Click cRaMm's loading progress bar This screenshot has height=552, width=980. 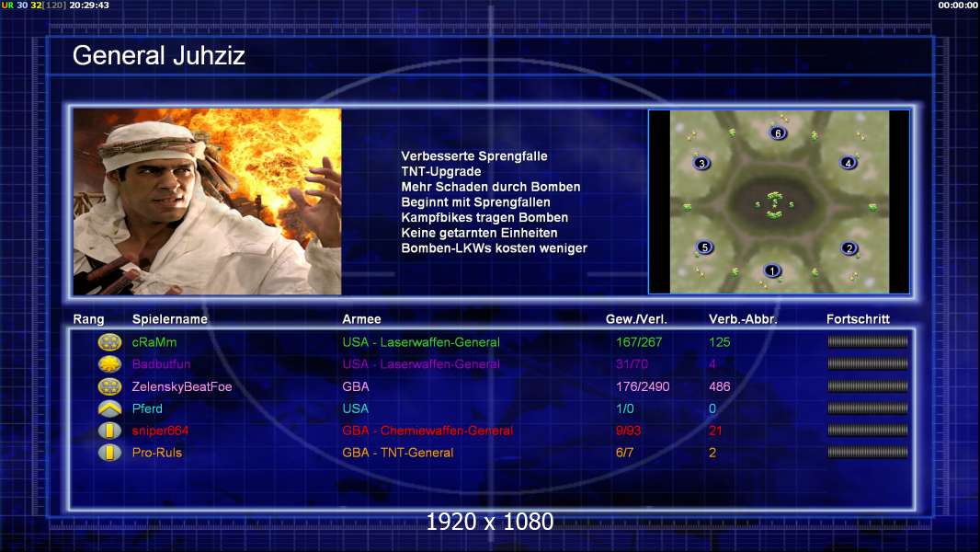pyautogui.click(x=868, y=341)
